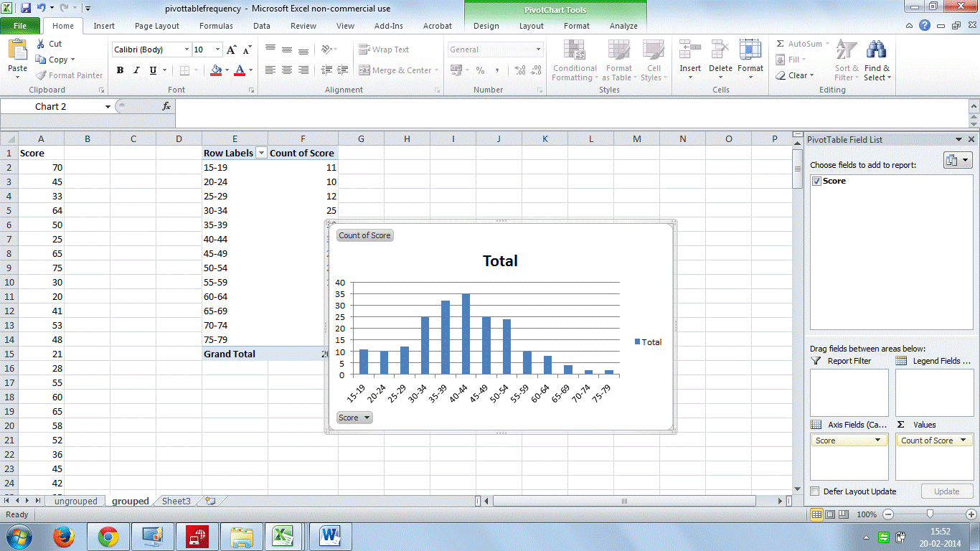Enable Wrap Text for selected cells
Screen dimensions: 980x551
[x=391, y=49]
